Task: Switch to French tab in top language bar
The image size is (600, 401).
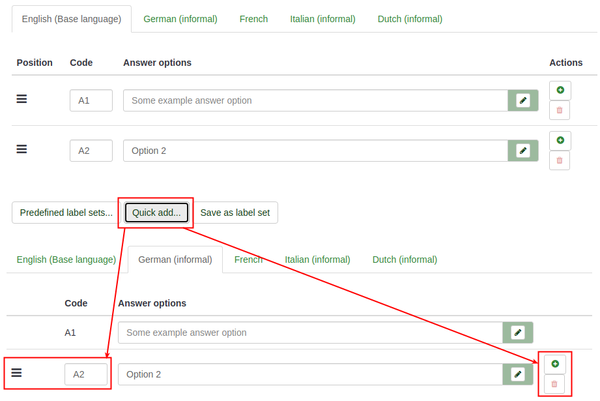Action: [x=254, y=19]
